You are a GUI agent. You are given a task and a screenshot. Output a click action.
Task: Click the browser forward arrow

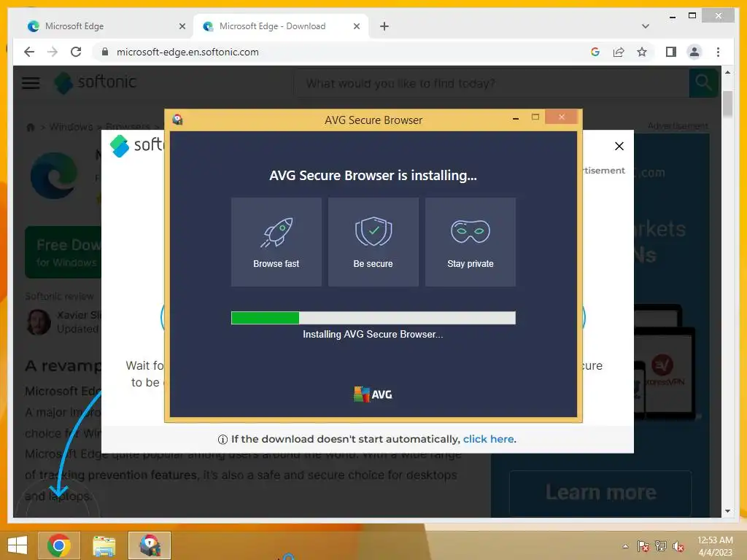click(x=53, y=52)
